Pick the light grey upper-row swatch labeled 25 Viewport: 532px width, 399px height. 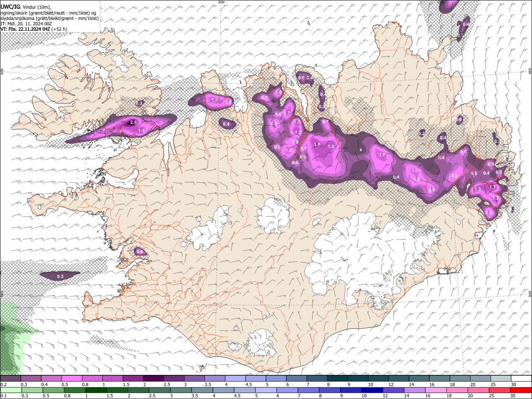pos(500,378)
